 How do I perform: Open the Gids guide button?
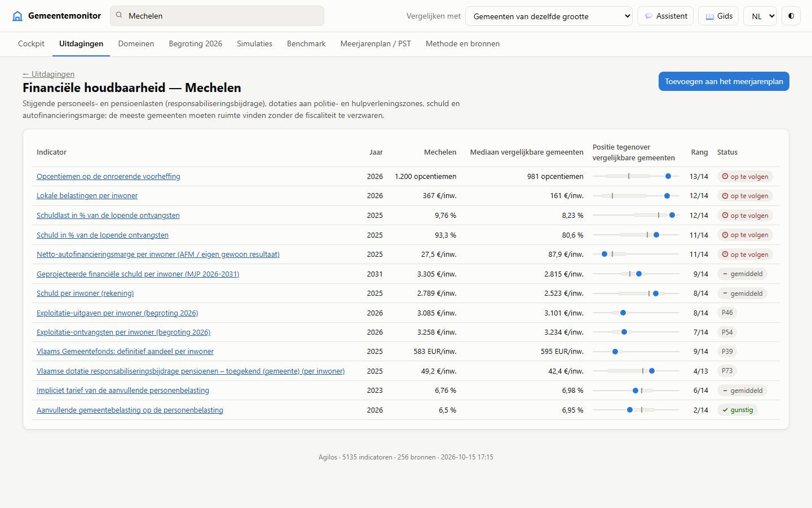click(719, 16)
